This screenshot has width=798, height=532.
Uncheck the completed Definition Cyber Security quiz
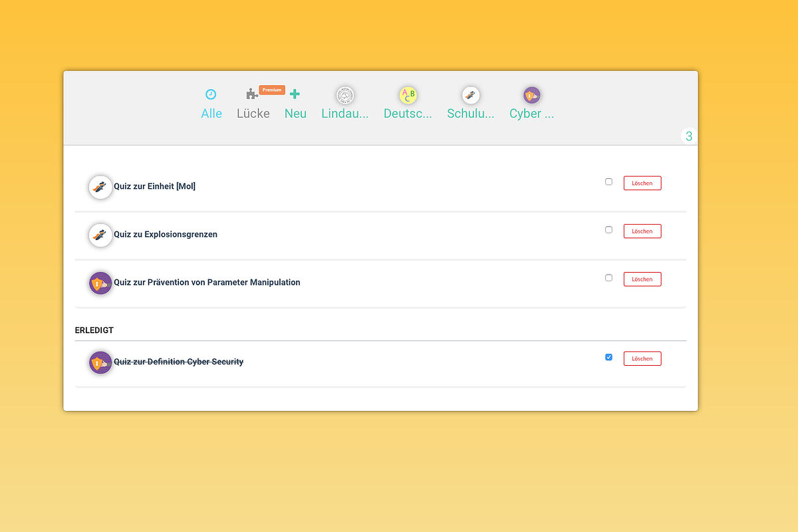pyautogui.click(x=608, y=357)
